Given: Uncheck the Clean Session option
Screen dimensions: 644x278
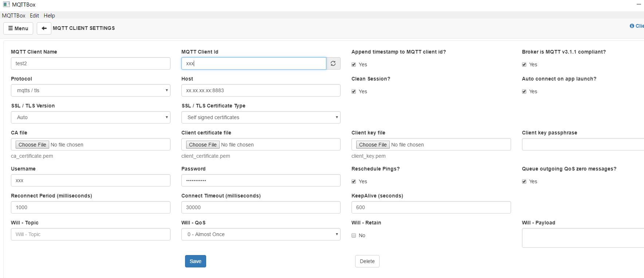Looking at the screenshot, I should pyautogui.click(x=354, y=91).
